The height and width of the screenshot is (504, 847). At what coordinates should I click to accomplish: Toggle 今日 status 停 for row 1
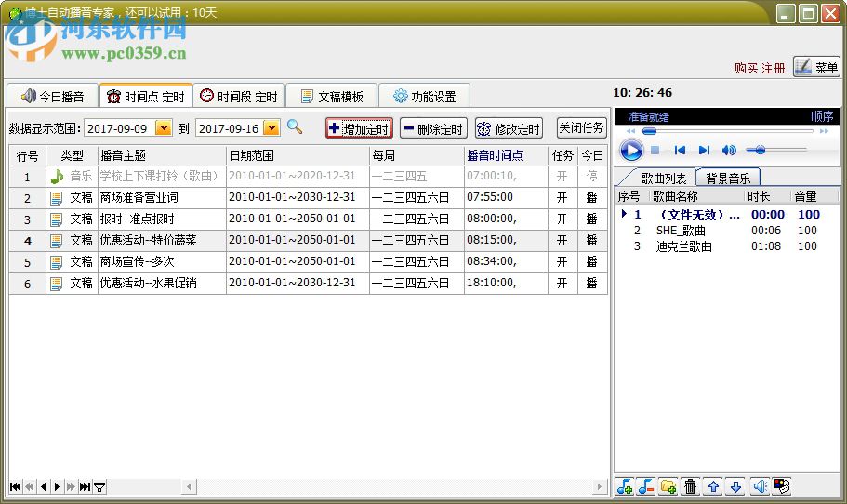[592, 176]
